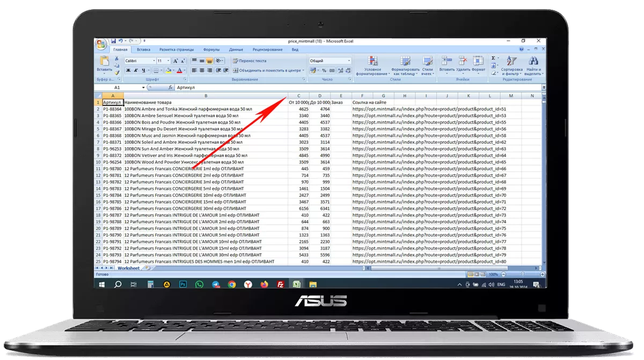Apply percent style format

(324, 70)
